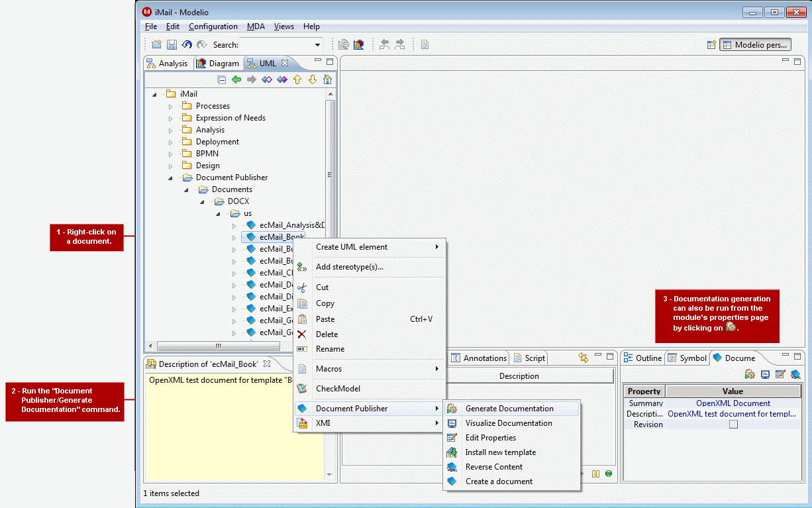Open the XMI submenu
Image resolution: width=812 pixels, height=508 pixels.
369,423
